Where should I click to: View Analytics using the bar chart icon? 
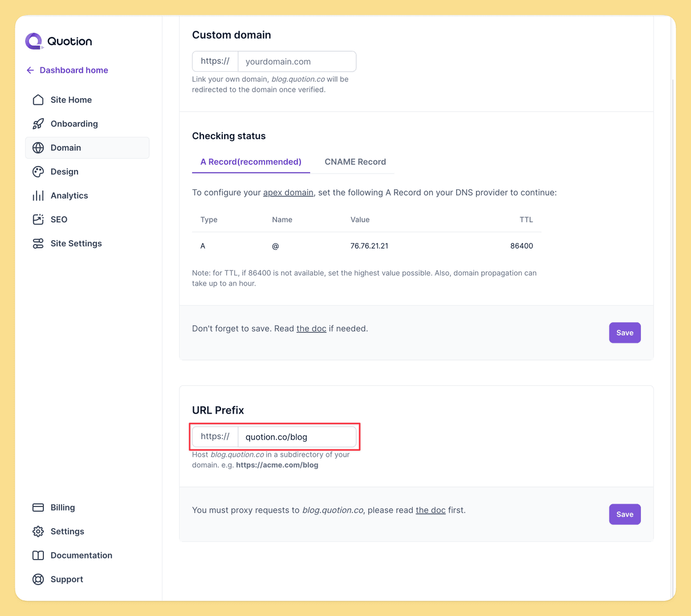38,196
